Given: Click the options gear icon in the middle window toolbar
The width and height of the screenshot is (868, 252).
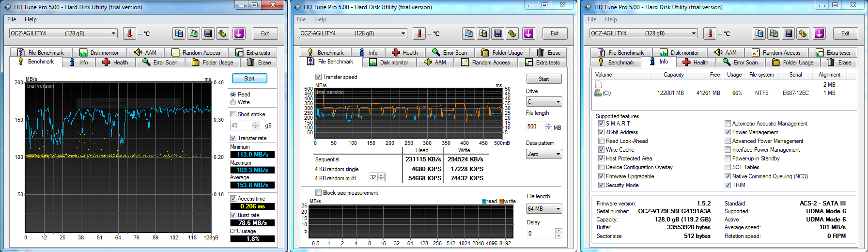Looking at the screenshot, I should point(512,33).
